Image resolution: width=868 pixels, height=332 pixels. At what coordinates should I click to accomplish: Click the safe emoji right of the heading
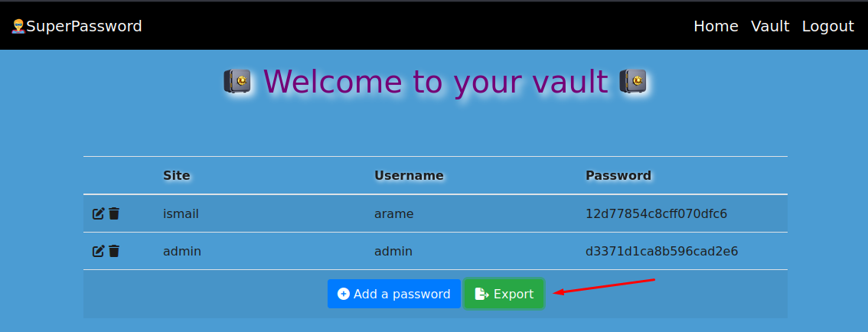[x=632, y=81]
